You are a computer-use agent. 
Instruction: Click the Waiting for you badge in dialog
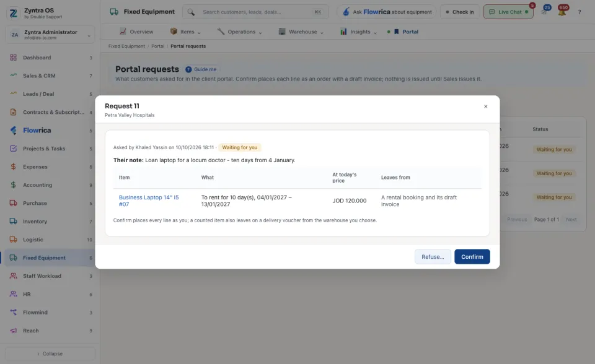(239, 147)
